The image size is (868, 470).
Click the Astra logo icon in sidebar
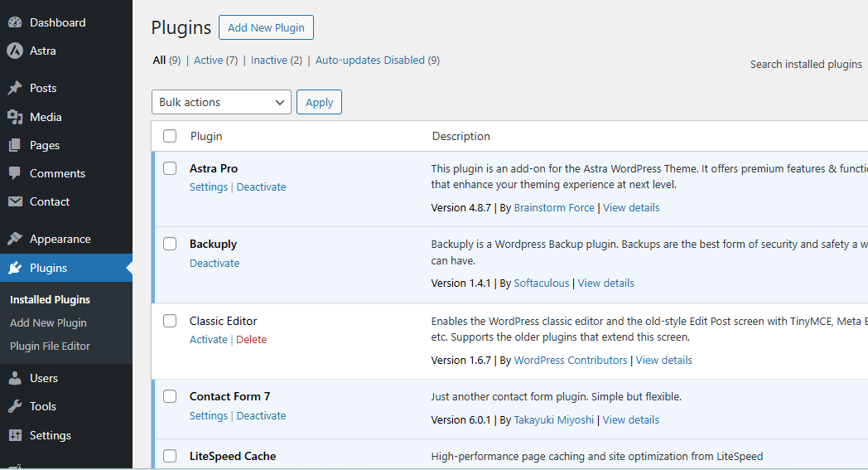pos(15,51)
